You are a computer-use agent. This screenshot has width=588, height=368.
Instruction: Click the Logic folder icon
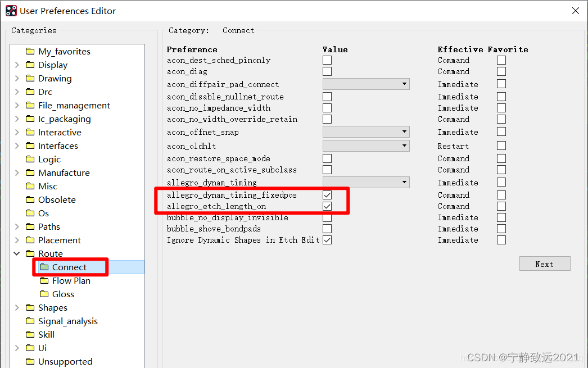click(30, 159)
